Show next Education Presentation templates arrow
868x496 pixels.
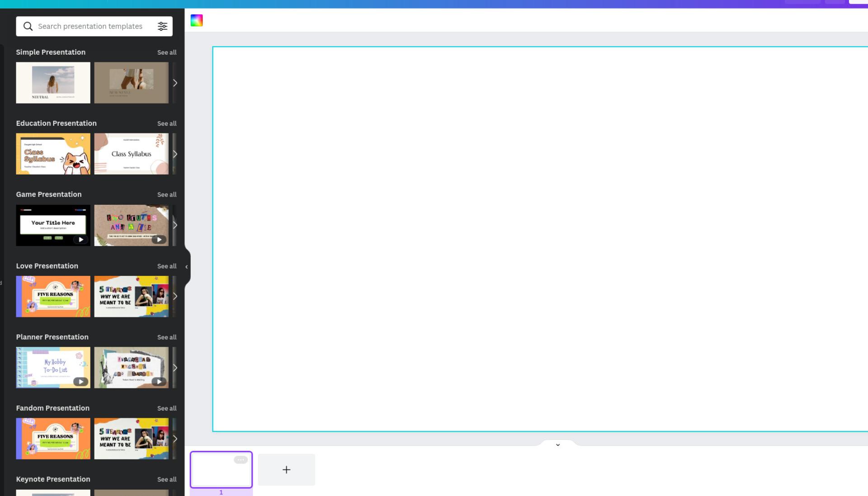[x=175, y=154]
